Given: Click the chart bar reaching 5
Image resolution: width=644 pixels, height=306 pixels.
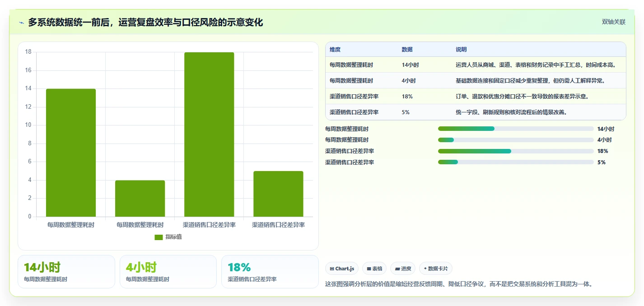Looking at the screenshot, I should (x=278, y=194).
